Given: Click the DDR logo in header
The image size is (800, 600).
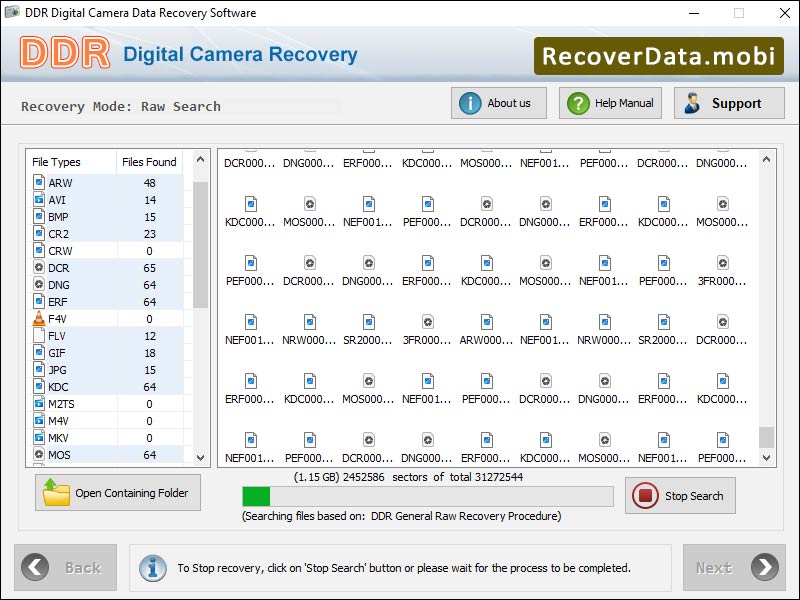Looking at the screenshot, I should [65, 53].
